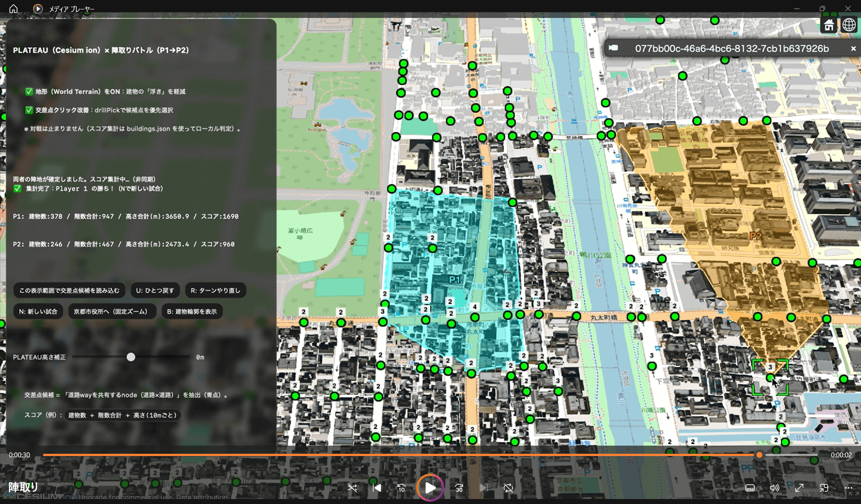Click the Cesium globe base layer icon
This screenshot has height=504, width=861.
coord(848,25)
